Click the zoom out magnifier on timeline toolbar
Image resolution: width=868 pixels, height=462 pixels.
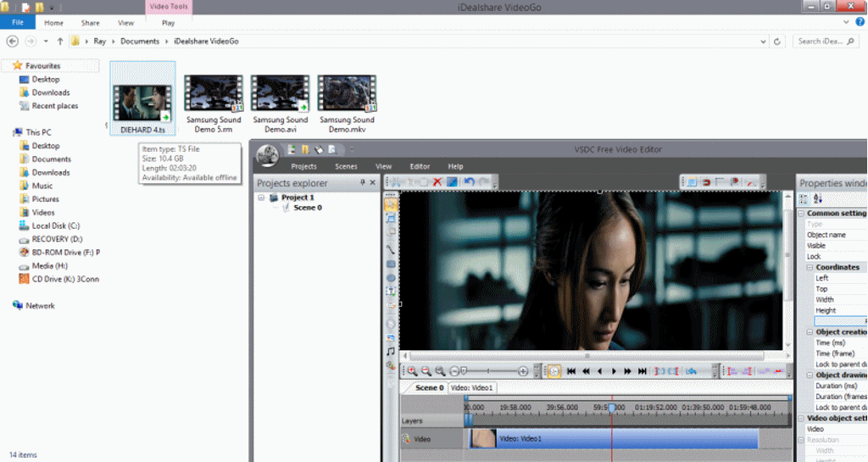[x=426, y=371]
